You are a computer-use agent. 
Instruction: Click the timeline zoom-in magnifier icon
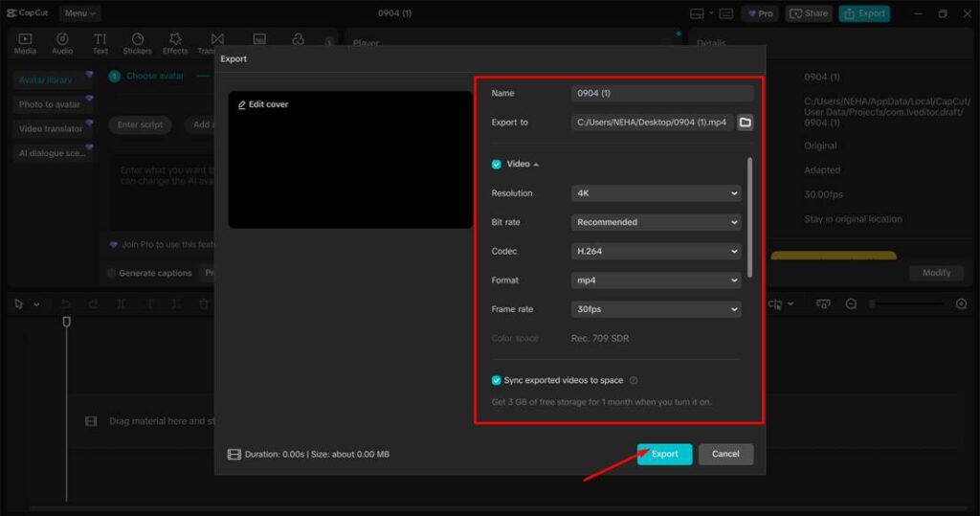point(961,303)
